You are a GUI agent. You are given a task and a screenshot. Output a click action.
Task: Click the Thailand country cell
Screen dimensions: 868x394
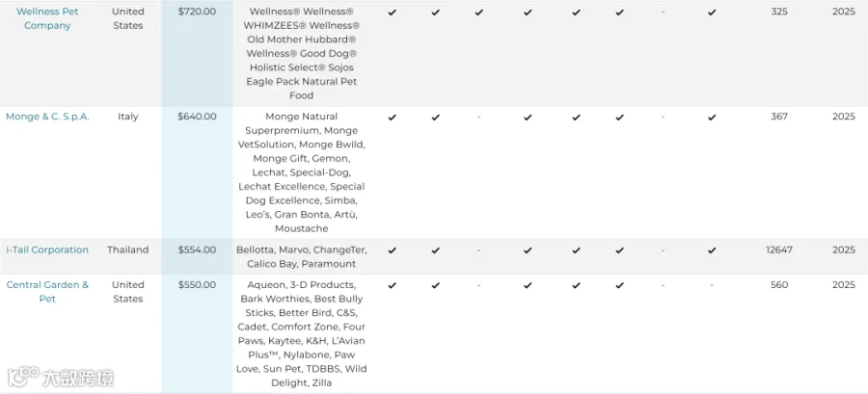click(x=128, y=250)
